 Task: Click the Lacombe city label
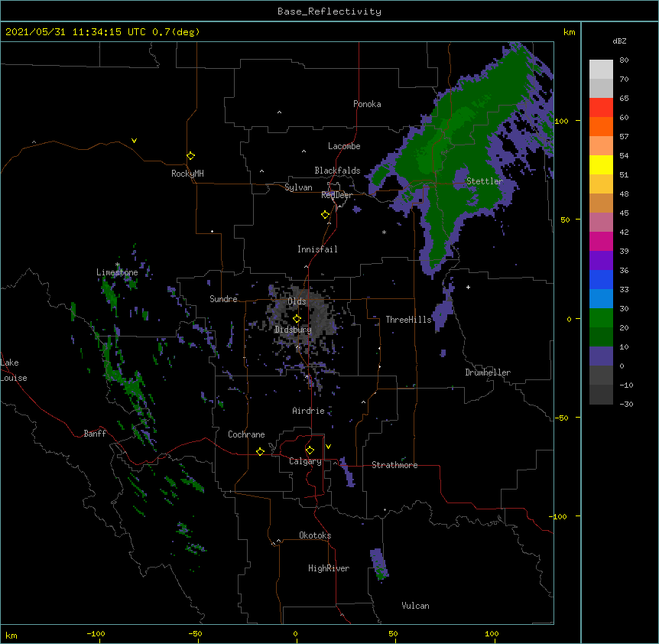click(x=344, y=146)
